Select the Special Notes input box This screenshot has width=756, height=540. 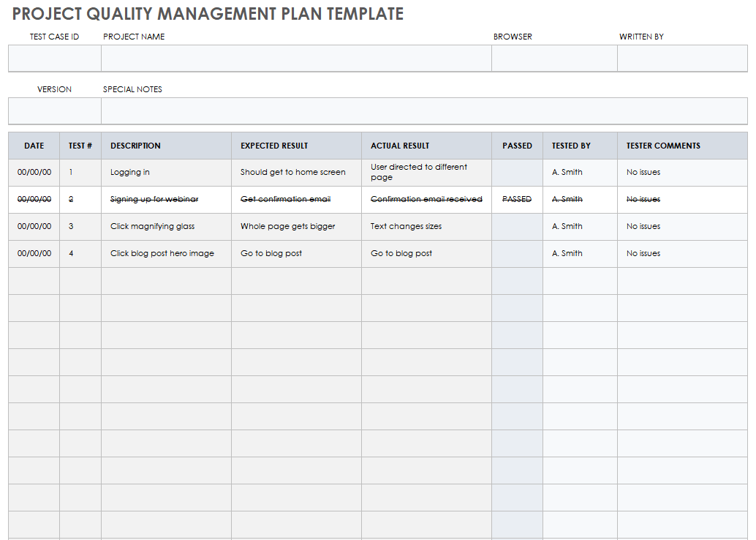pos(424,111)
